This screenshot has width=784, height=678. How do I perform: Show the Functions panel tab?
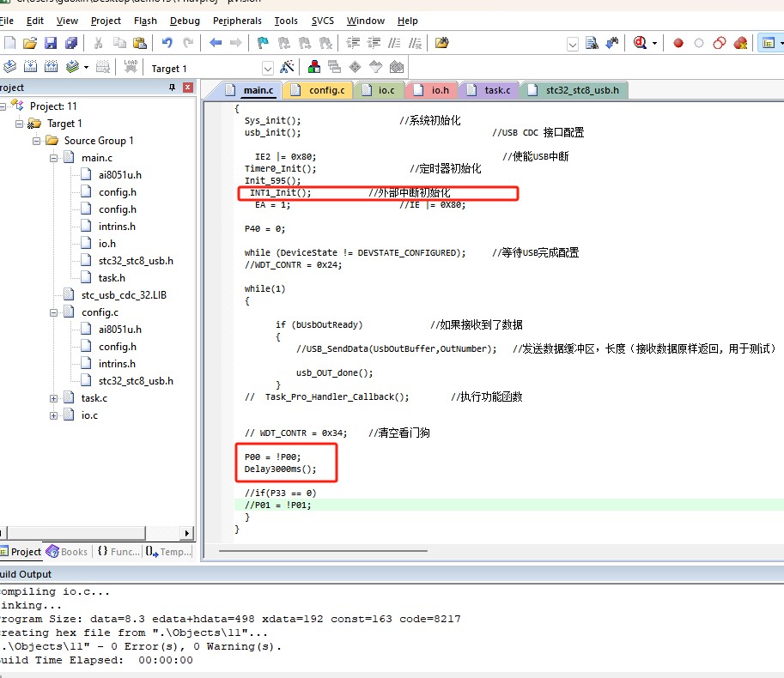119,552
